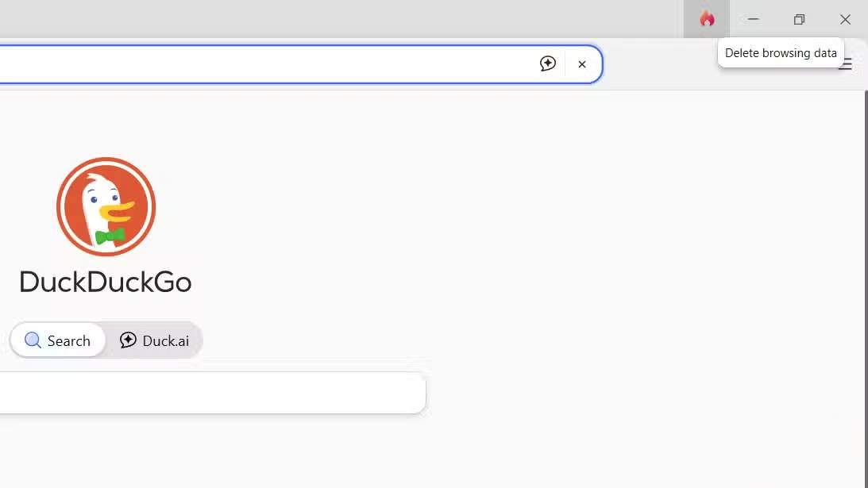Minimize the browser window
868x488 pixels.
tap(752, 18)
